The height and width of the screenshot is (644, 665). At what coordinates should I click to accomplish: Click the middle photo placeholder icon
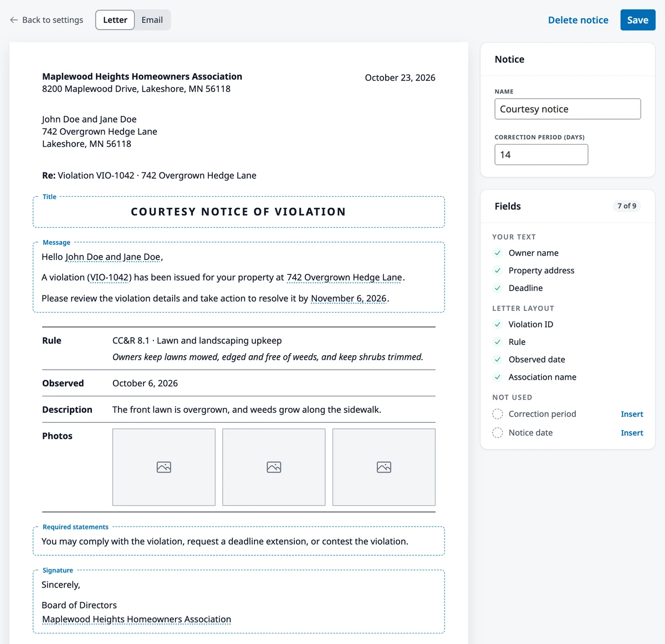274,467
